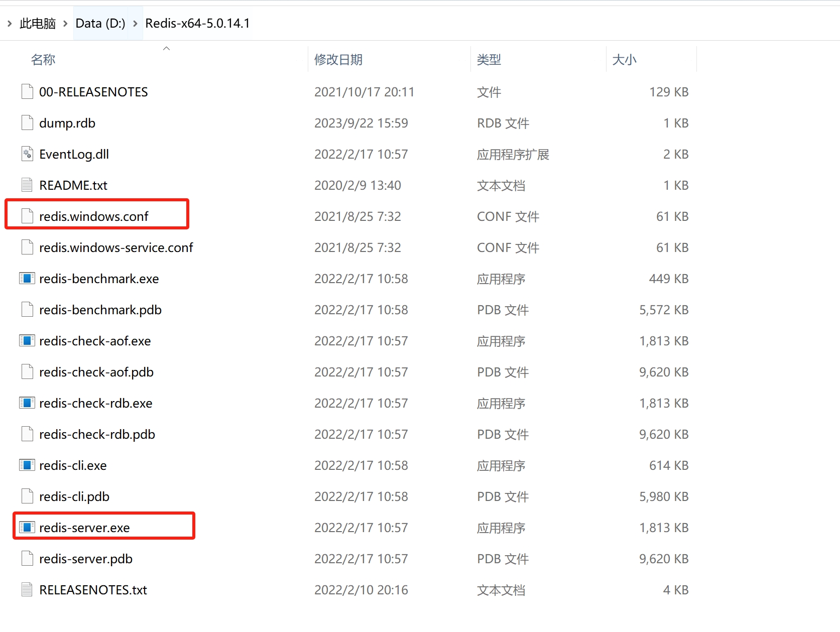Select file name redis-check-aof.exe
The height and width of the screenshot is (632, 840).
click(x=95, y=341)
